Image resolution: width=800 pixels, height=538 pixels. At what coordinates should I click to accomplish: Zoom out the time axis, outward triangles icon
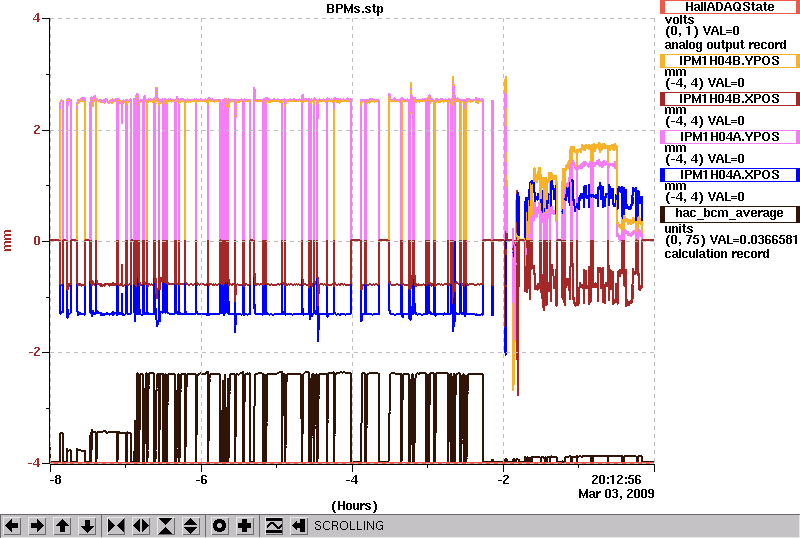pyautogui.click(x=141, y=526)
